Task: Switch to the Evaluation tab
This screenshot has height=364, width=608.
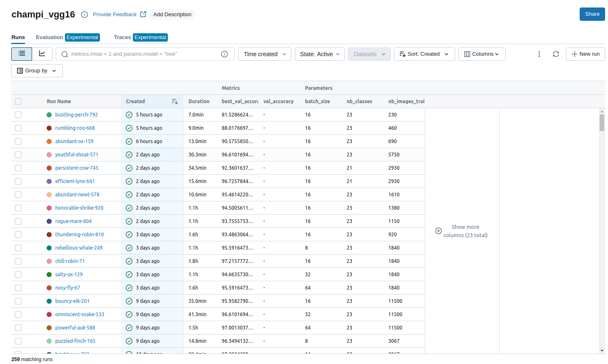Action: click(67, 37)
